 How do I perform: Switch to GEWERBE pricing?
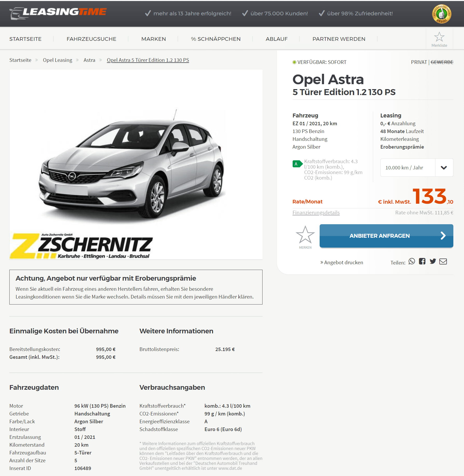(x=442, y=62)
